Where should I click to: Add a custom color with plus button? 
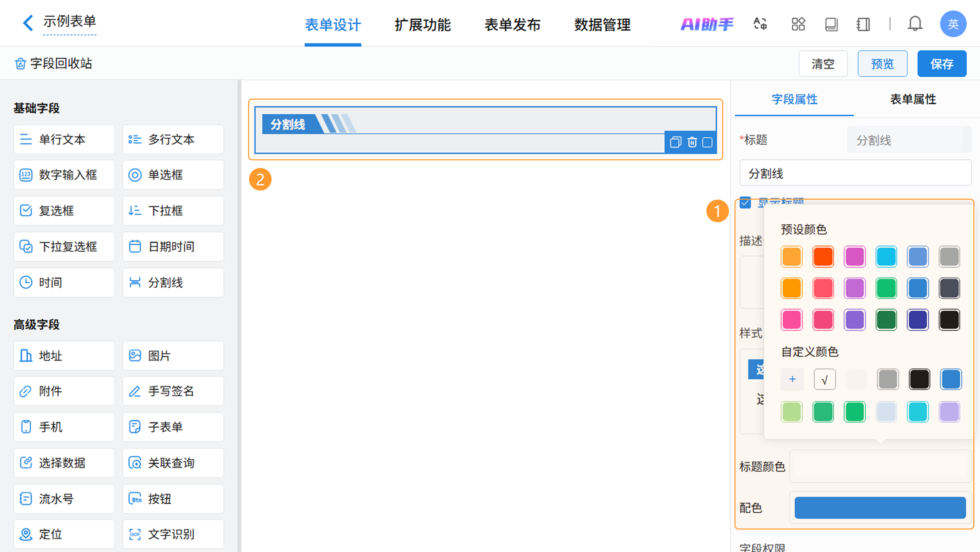(792, 379)
